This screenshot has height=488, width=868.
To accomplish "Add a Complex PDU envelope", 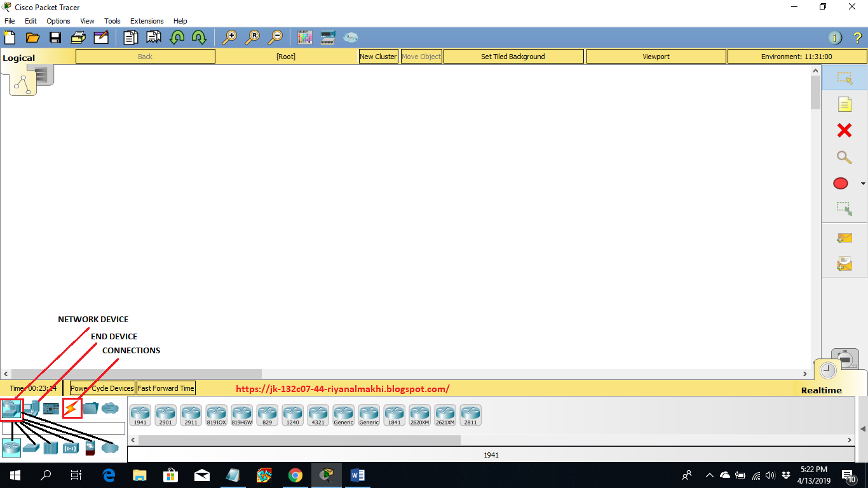I will tap(844, 264).
